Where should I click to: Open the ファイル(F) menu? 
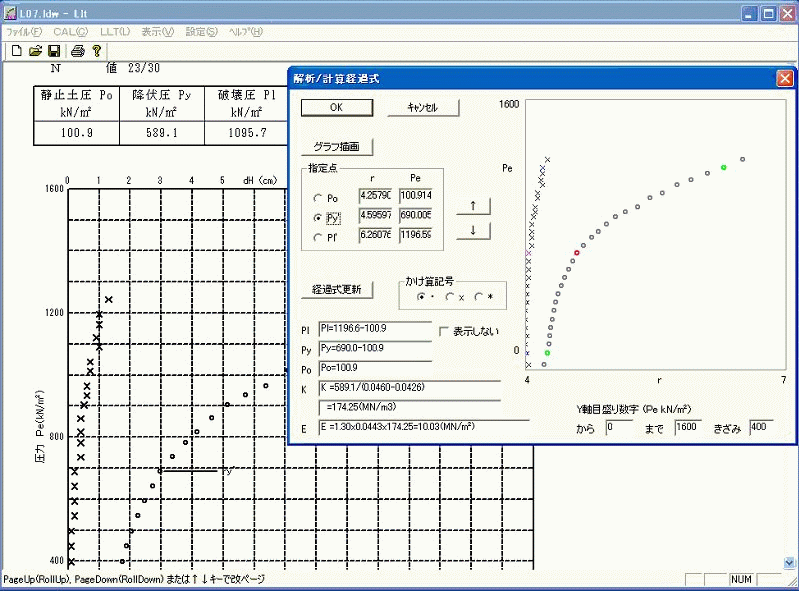26,31
